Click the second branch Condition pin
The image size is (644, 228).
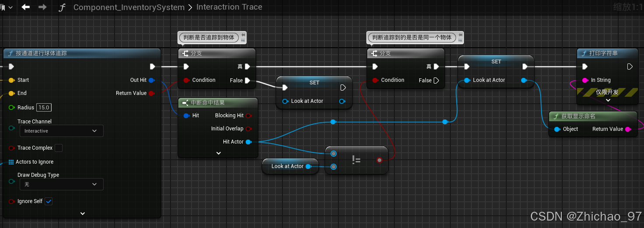(375, 80)
